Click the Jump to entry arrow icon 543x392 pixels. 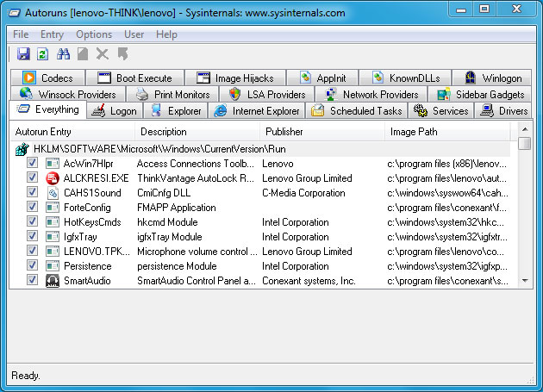point(122,54)
